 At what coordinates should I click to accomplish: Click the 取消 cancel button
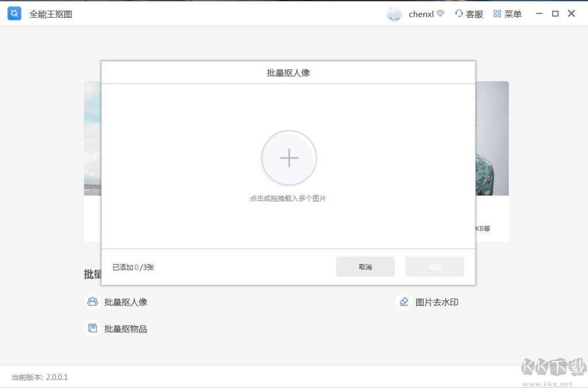[x=365, y=266]
